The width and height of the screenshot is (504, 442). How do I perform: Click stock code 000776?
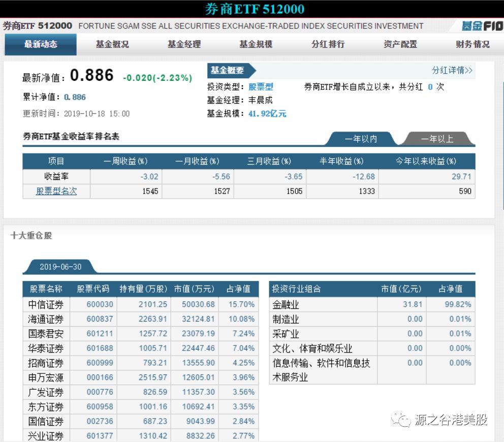click(x=100, y=392)
